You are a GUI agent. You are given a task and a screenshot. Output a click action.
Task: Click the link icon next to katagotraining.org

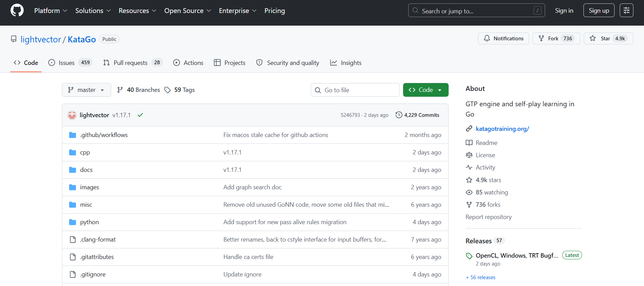pyautogui.click(x=469, y=129)
